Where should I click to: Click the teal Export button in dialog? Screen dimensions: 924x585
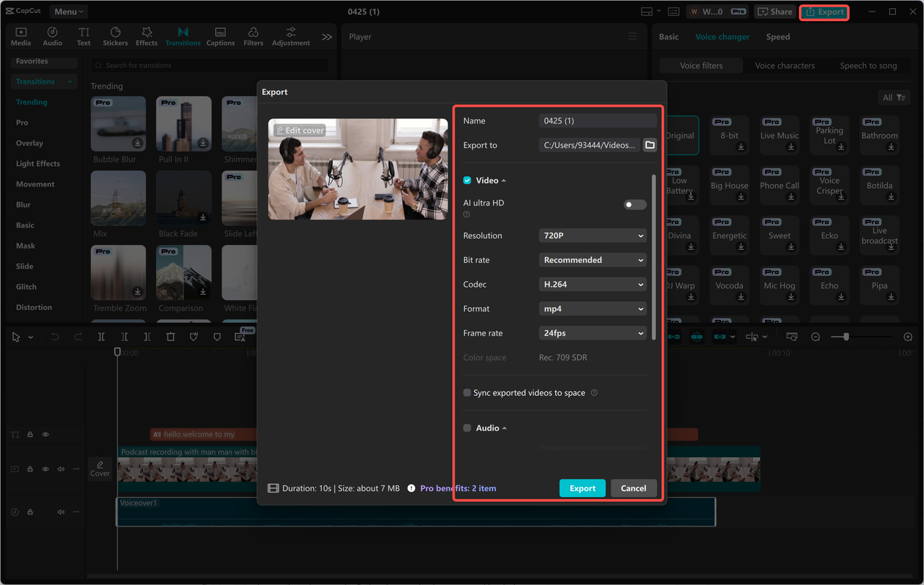point(583,488)
